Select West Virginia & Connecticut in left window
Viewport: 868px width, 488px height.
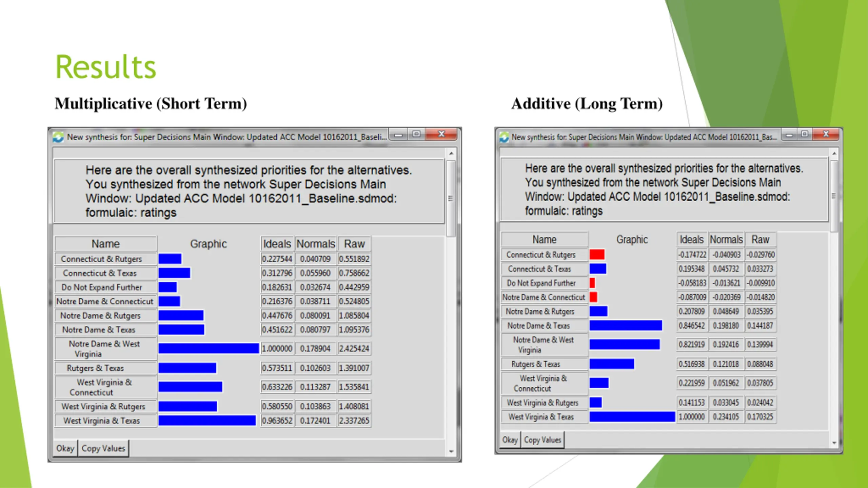(106, 387)
